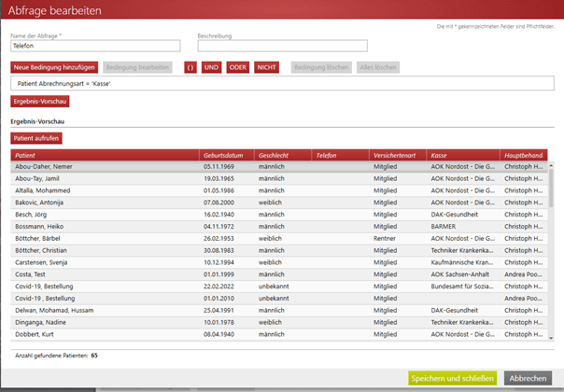Click Speichern und schließen
Viewport: 564px width, 392px height.
click(x=452, y=378)
